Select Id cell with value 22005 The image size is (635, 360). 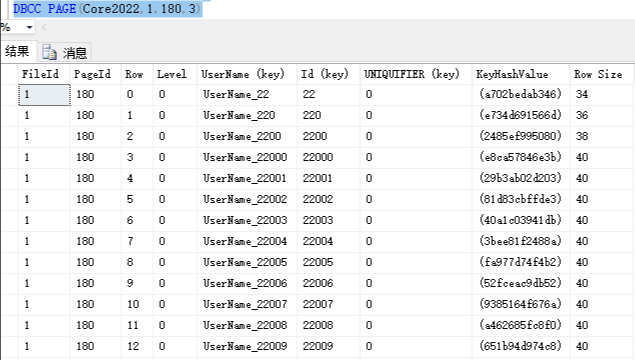pyautogui.click(x=328, y=263)
